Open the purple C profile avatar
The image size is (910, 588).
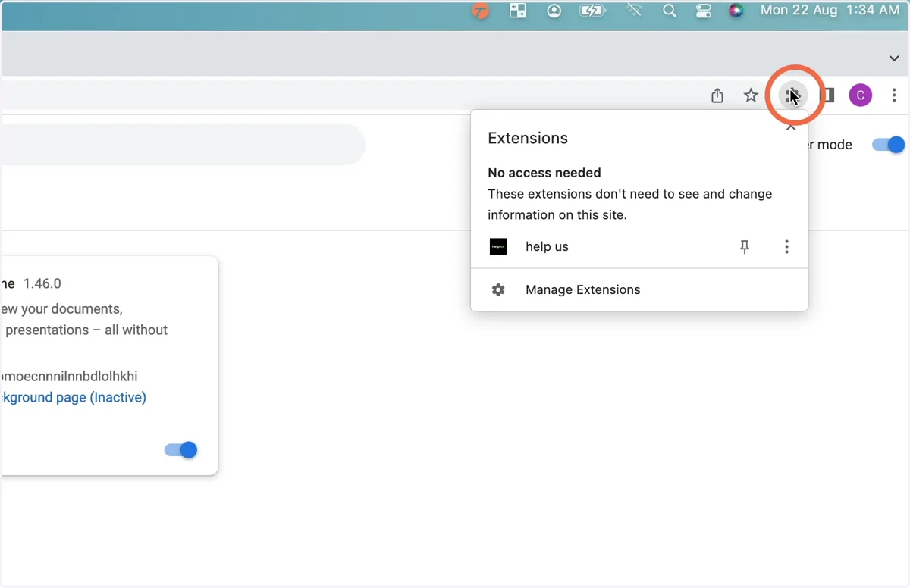[861, 95]
